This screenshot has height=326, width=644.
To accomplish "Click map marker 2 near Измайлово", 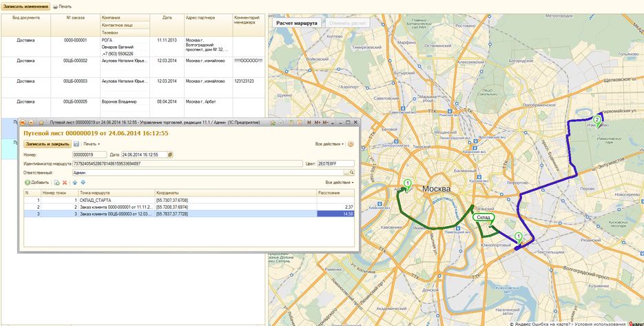I will pos(598,121).
